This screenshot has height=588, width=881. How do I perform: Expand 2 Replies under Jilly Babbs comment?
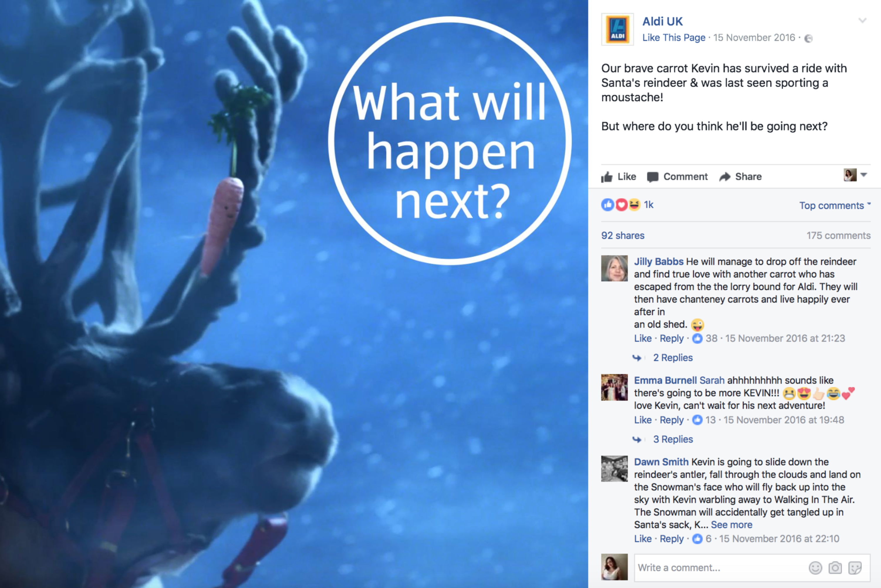click(x=673, y=358)
